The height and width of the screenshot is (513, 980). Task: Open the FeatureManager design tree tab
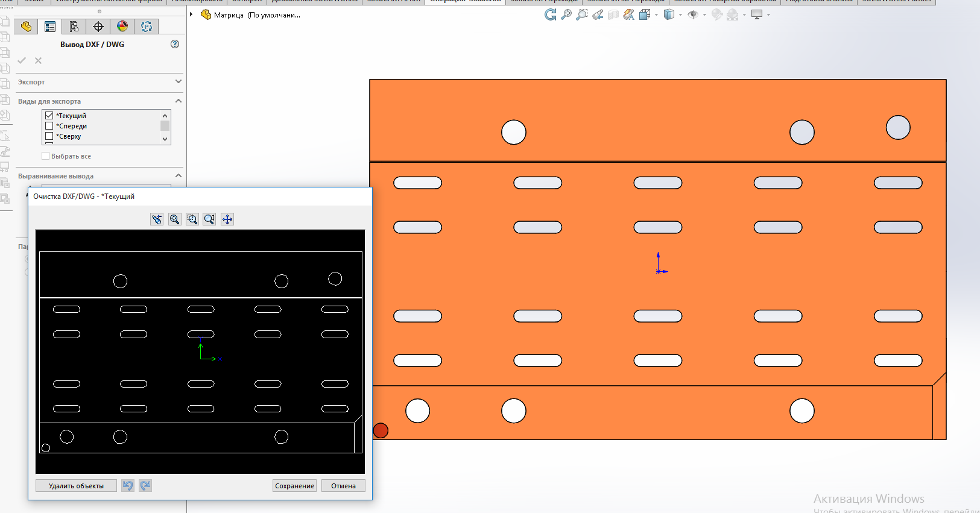[26, 27]
